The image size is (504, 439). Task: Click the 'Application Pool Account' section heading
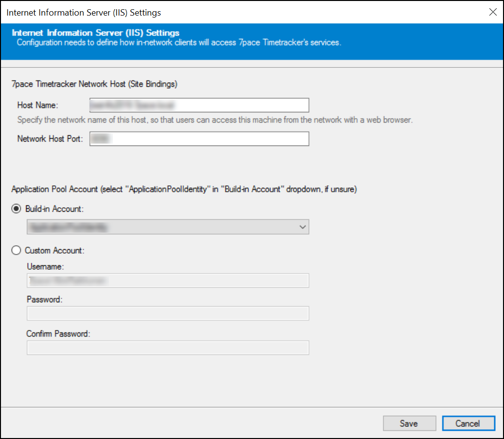(x=184, y=189)
